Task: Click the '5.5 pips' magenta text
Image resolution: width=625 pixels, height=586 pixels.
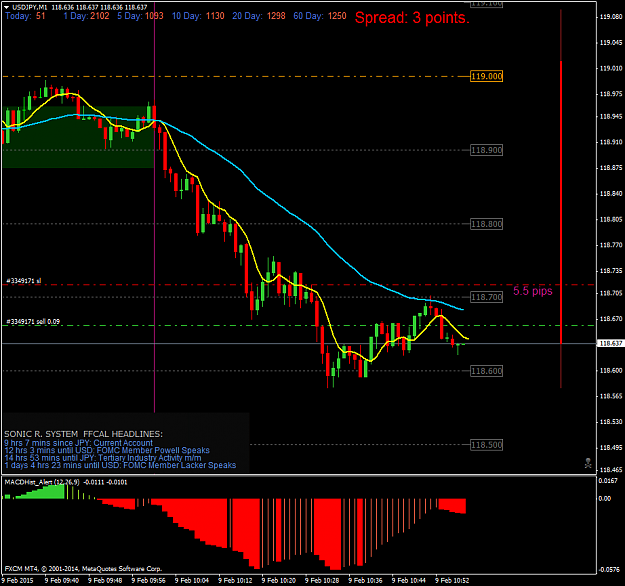Action: 533,291
